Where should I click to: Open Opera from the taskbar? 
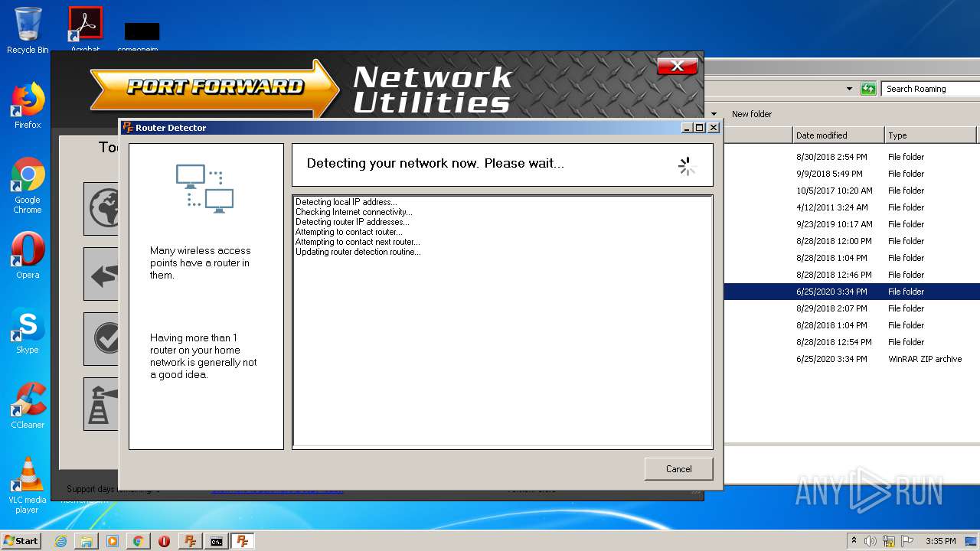point(164,541)
